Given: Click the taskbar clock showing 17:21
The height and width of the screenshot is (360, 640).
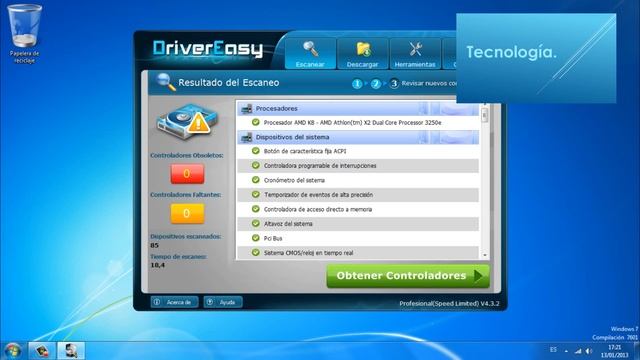Looking at the screenshot, I should (614, 351).
